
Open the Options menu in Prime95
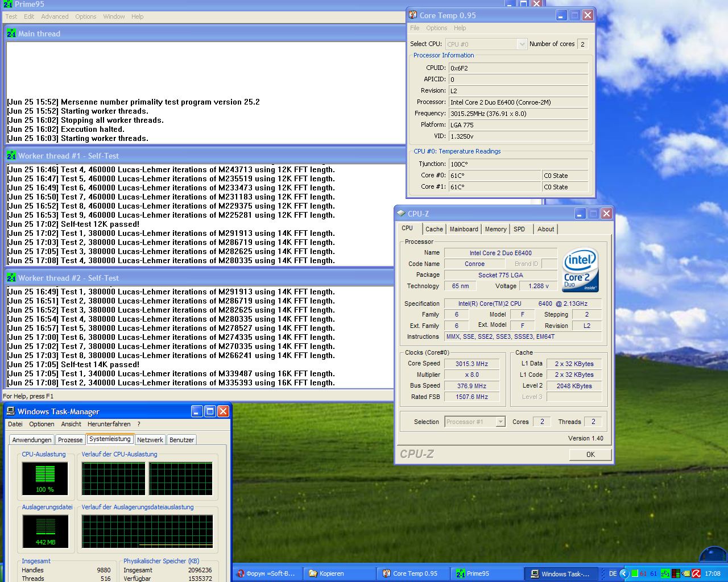click(86, 16)
